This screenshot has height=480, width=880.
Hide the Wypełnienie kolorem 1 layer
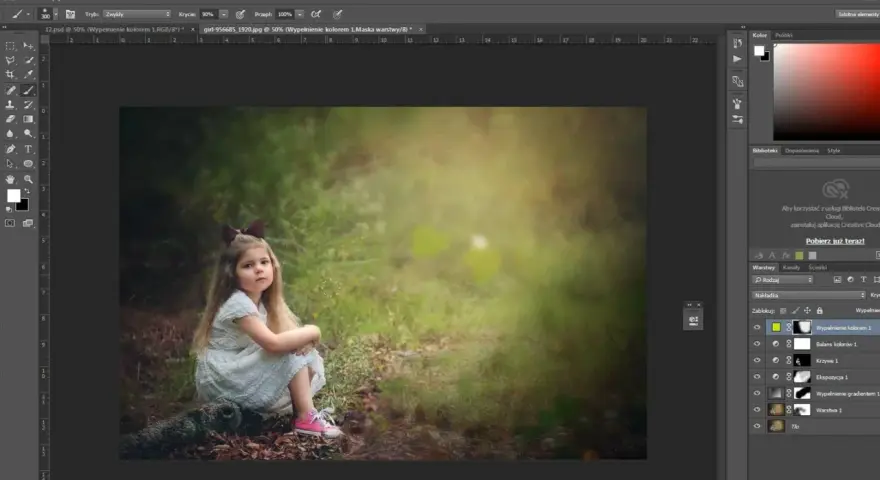757,327
